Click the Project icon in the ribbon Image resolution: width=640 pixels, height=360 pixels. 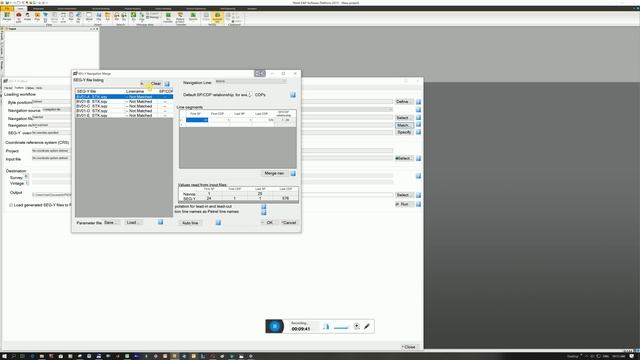pos(7,17)
